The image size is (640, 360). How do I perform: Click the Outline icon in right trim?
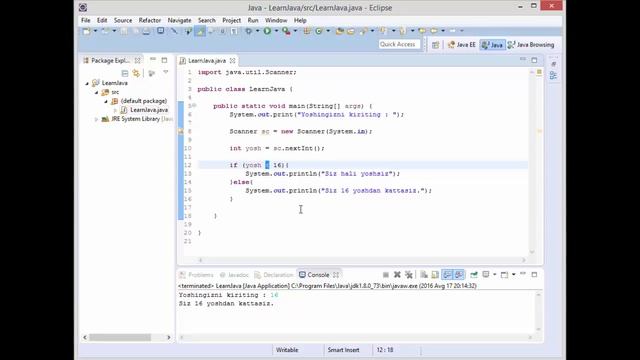[553, 76]
